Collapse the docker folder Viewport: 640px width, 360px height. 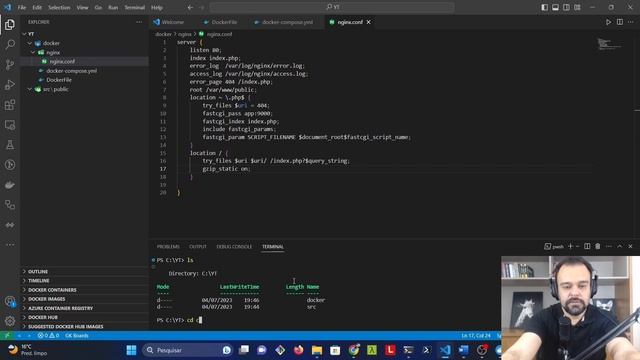point(29,43)
